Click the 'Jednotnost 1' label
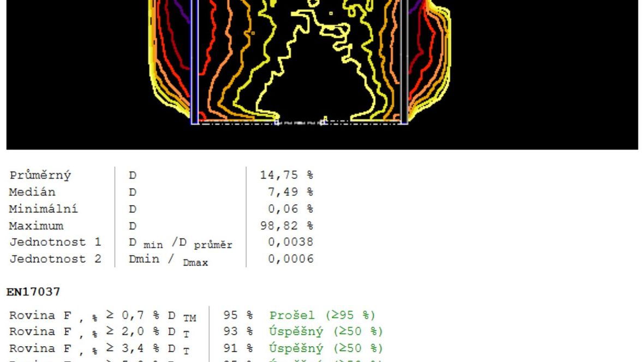 (x=55, y=242)
